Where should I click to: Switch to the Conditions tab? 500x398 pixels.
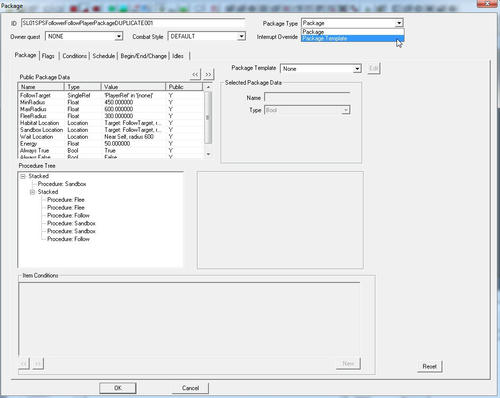click(x=75, y=56)
